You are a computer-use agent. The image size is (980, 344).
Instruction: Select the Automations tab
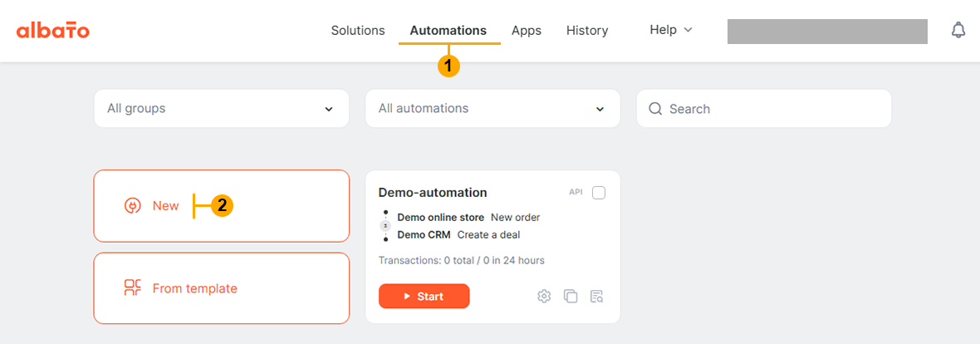click(x=448, y=31)
